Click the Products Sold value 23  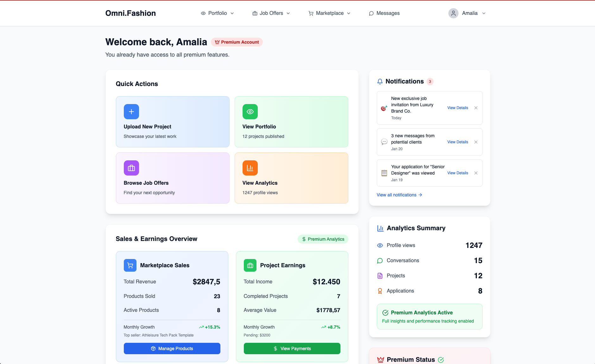pyautogui.click(x=217, y=296)
